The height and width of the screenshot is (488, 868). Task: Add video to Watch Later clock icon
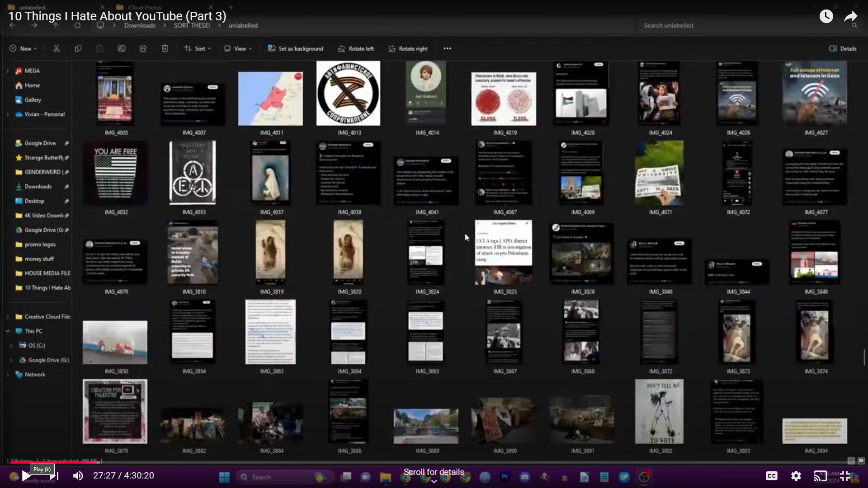point(826,16)
